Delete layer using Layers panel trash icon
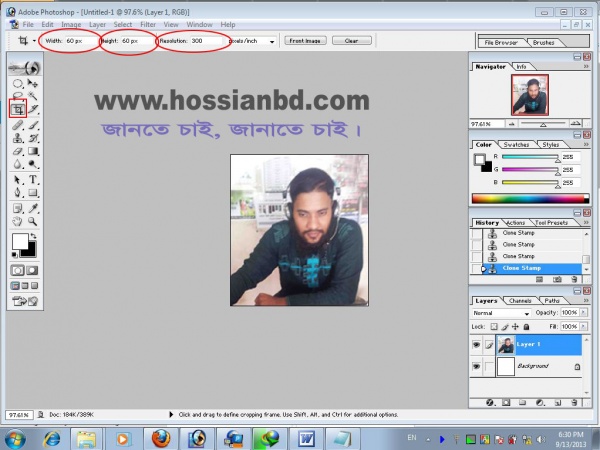The image size is (600, 450). (574, 403)
